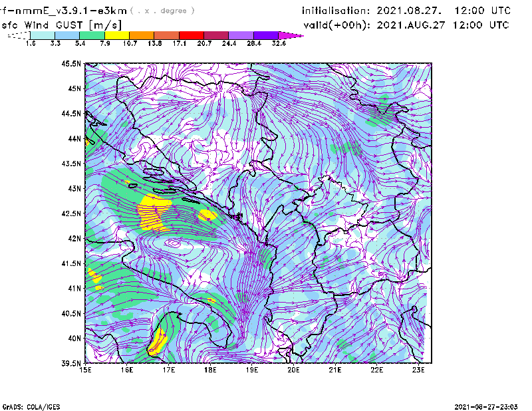Click the 18E longitude label
The width and height of the screenshot is (532, 411).
[210, 370]
